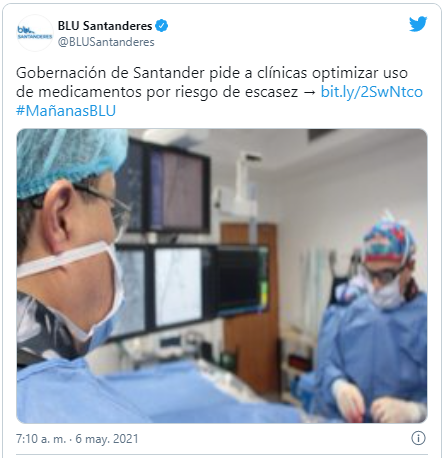
Task: Select the 6 may. 2021 date text
Action: point(107,439)
